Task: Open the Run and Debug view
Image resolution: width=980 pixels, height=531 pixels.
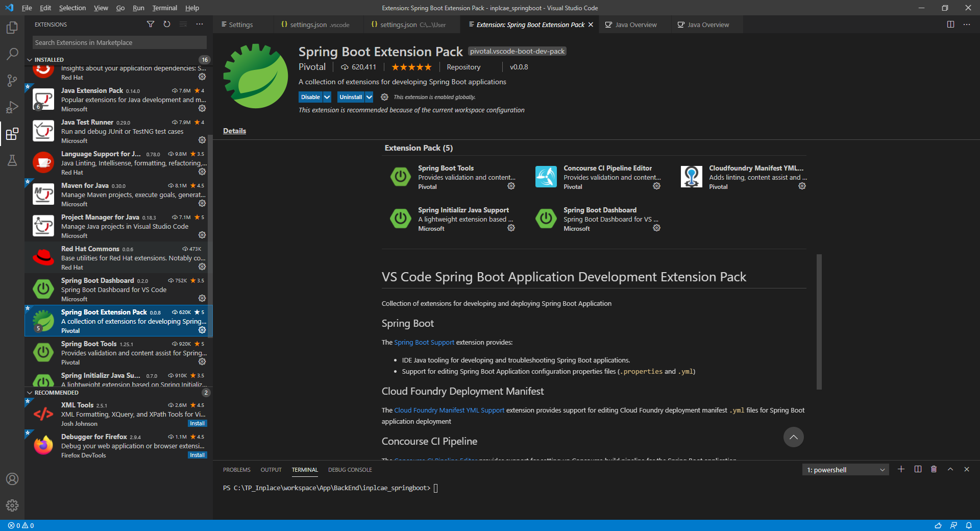Action: tap(12, 107)
